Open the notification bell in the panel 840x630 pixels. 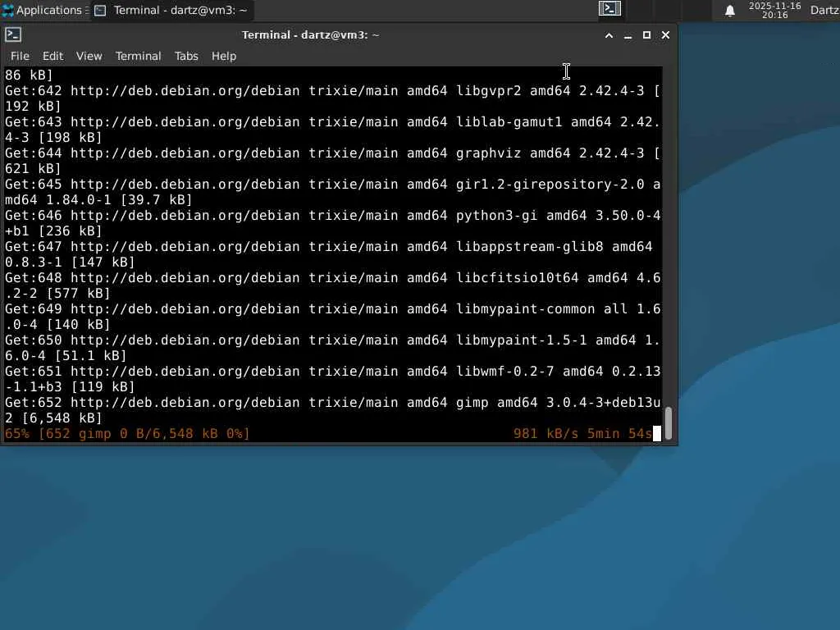point(729,11)
